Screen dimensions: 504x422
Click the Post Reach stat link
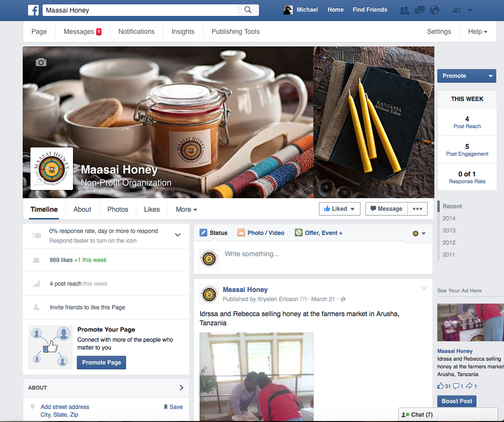[467, 126]
